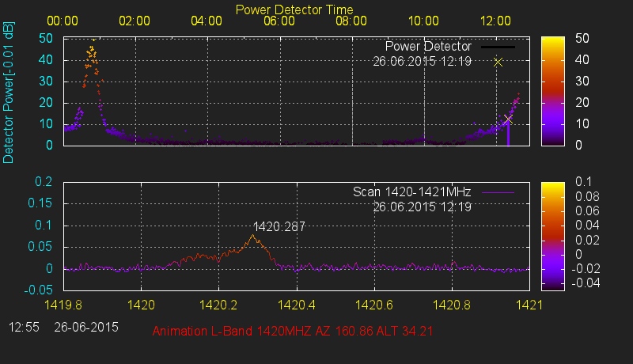This screenshot has height=364, width=633.
Task: Click the 1420.8 frequency axis label
Action: (452, 305)
